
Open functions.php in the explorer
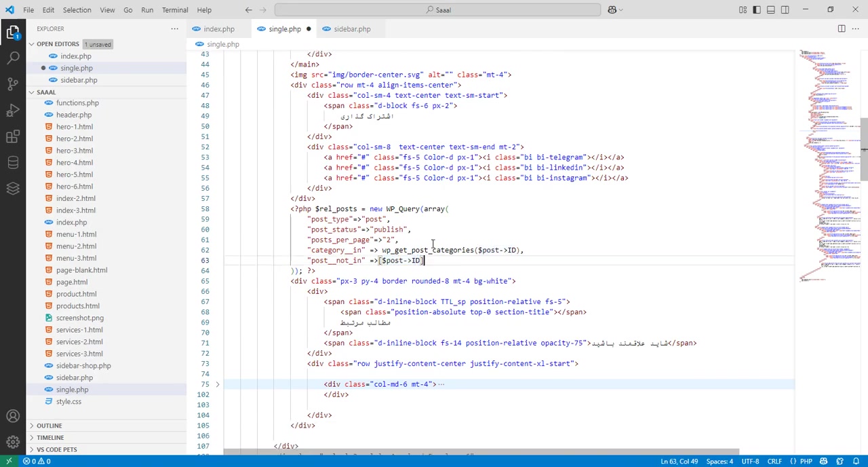[x=77, y=103]
